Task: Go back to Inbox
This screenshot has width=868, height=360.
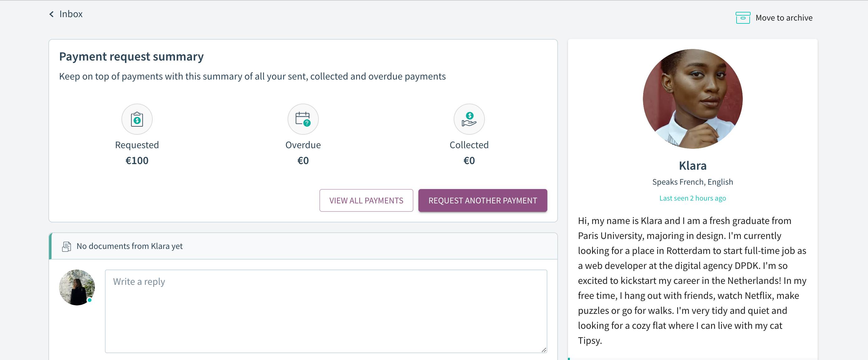Action: (71, 14)
